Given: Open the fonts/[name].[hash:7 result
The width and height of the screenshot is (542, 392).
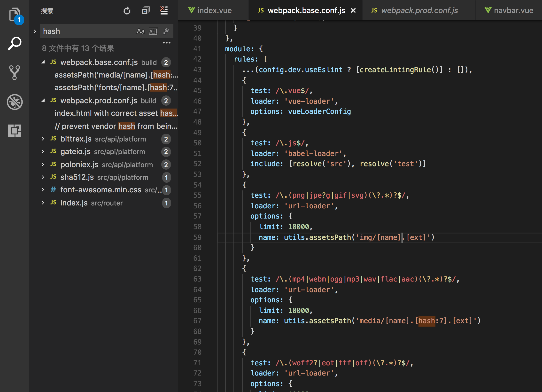Looking at the screenshot, I should (x=116, y=87).
